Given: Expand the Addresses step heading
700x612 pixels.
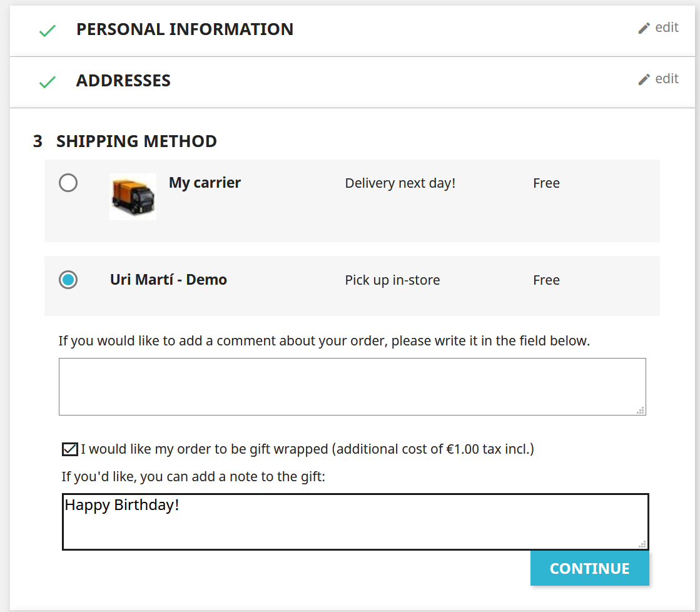Looking at the screenshot, I should tap(123, 81).
